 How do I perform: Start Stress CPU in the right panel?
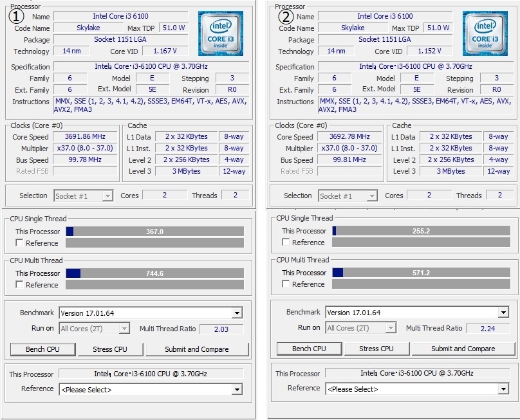coord(376,349)
